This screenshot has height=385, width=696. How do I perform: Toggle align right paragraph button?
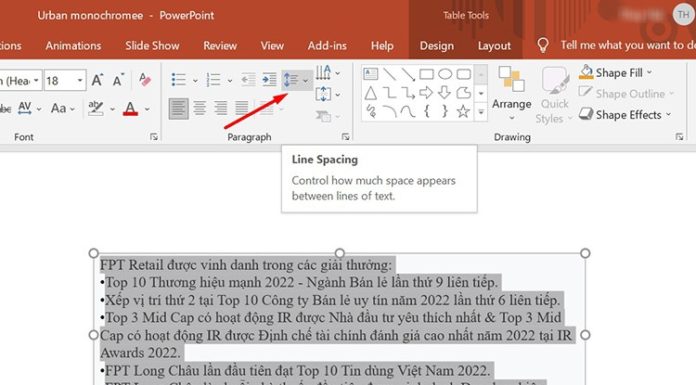221,108
